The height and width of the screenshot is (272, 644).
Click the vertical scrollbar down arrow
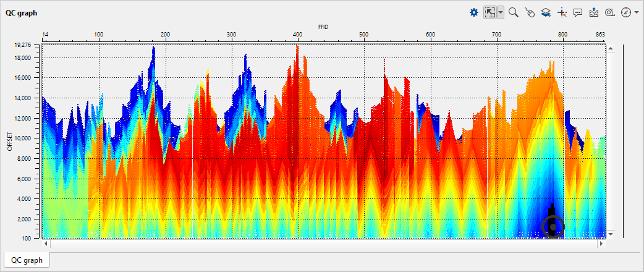point(610,234)
